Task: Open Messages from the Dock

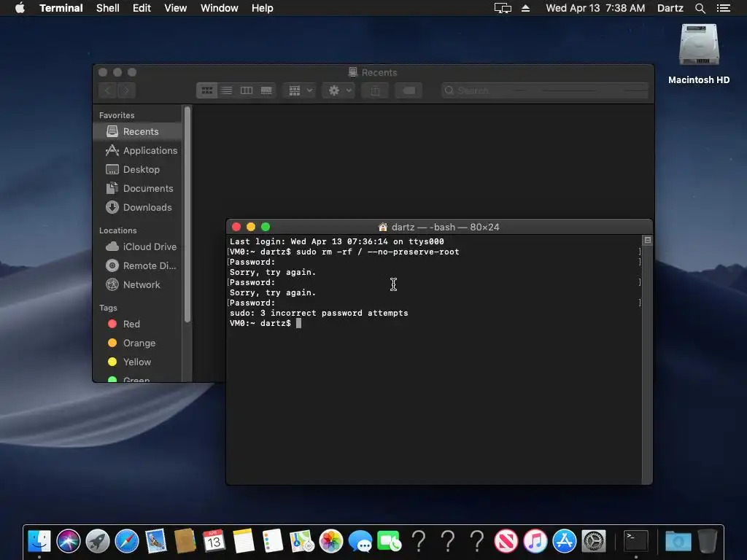Action: coord(360,542)
